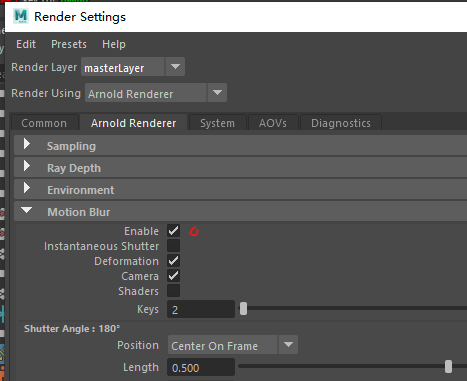467x381 pixels.
Task: Open the Diagnostics tab
Action: click(x=341, y=123)
